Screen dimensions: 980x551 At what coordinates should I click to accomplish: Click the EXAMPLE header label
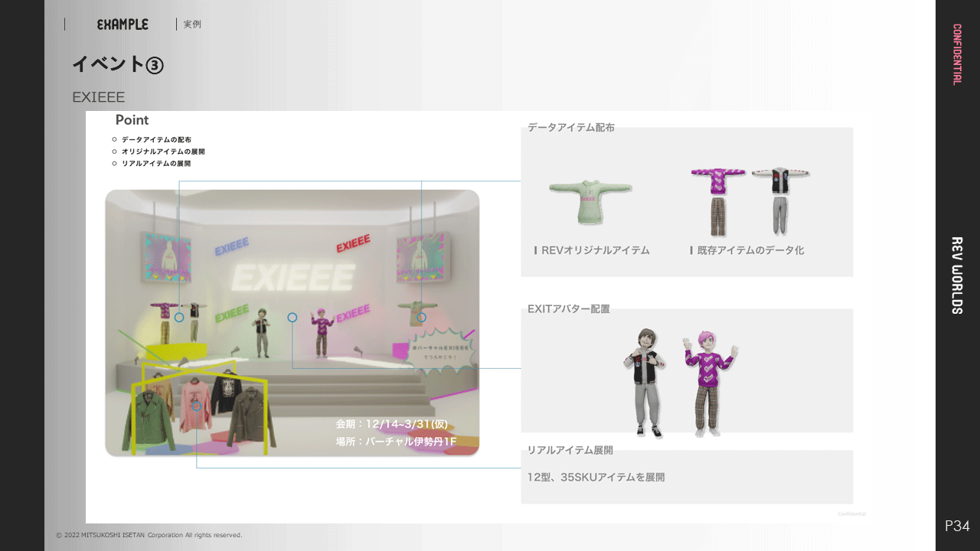122,24
